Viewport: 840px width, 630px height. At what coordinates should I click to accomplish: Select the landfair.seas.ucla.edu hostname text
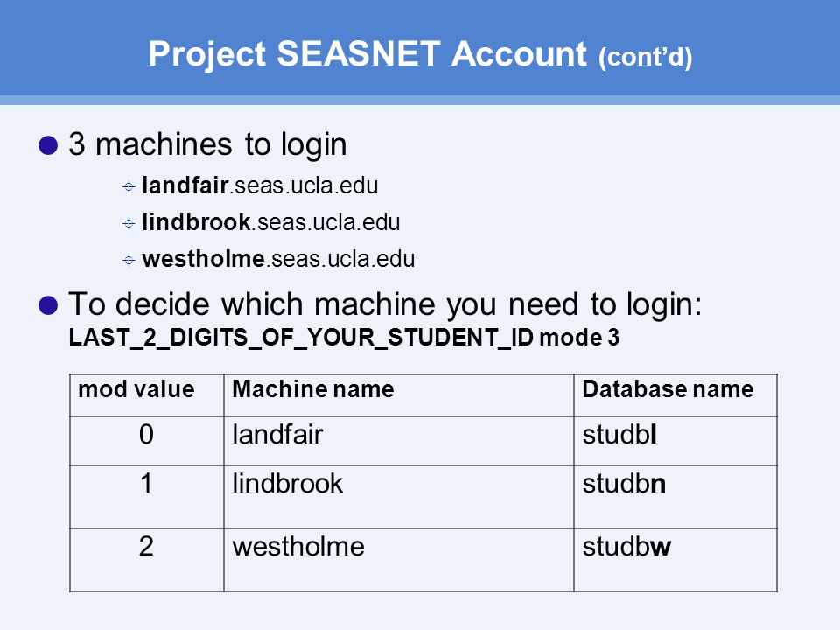[261, 185]
